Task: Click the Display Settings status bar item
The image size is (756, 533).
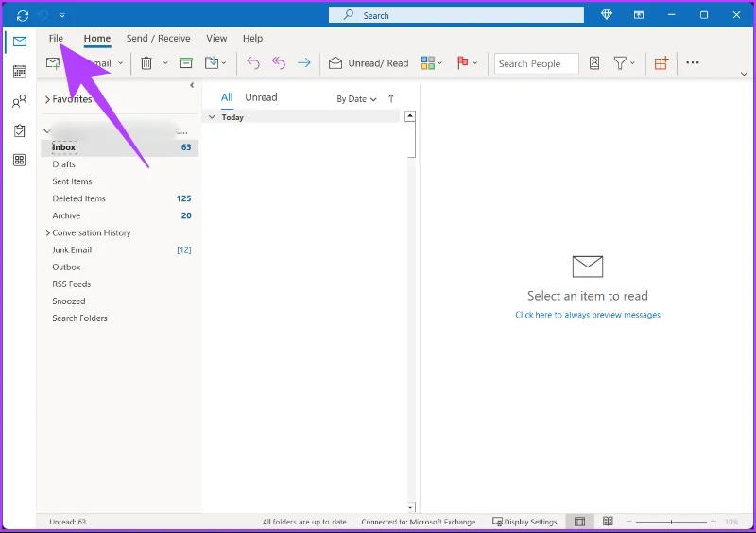Action: [524, 522]
